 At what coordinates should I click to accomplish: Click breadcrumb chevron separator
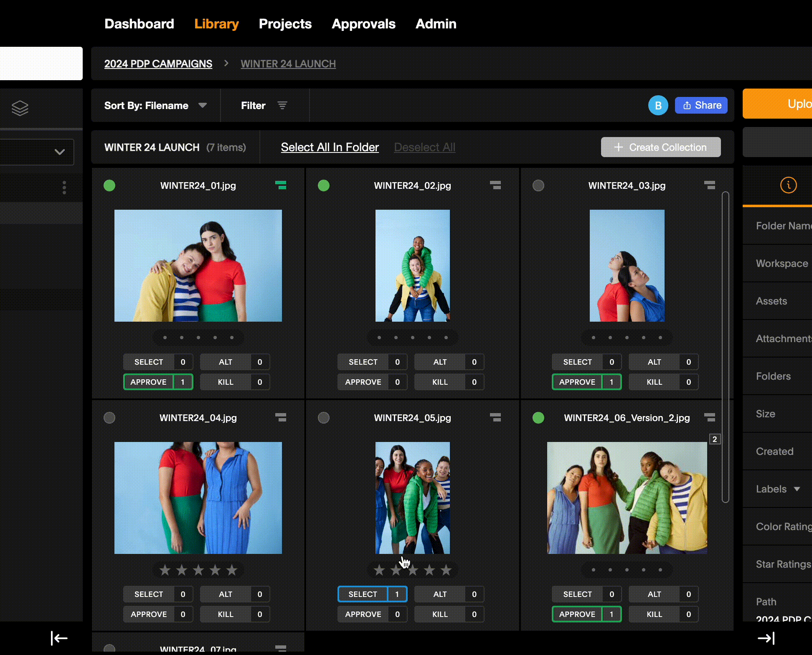tap(226, 63)
